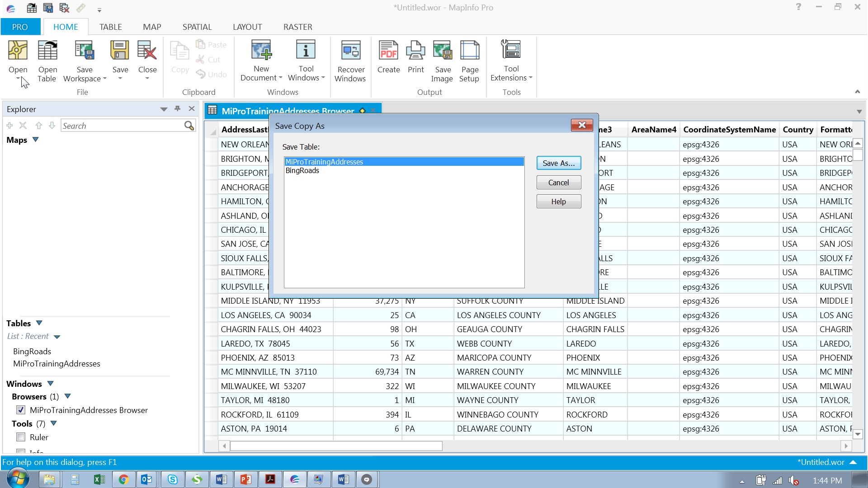The height and width of the screenshot is (488, 868).
Task: Pin the Explorer panel
Action: coord(177,109)
